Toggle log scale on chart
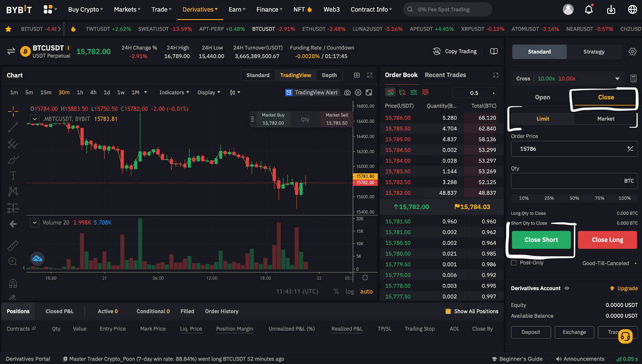This screenshot has height=364, width=642. pos(350,291)
